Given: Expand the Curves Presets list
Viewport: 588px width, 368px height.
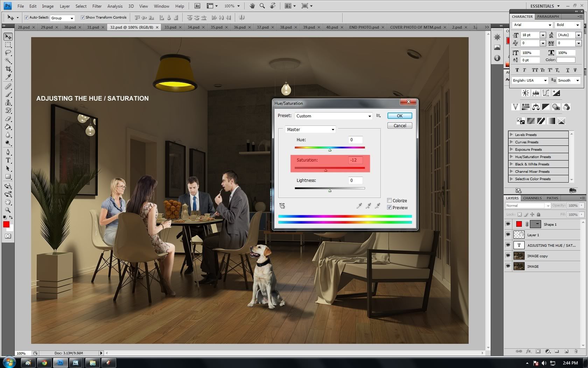Looking at the screenshot, I should (512, 142).
